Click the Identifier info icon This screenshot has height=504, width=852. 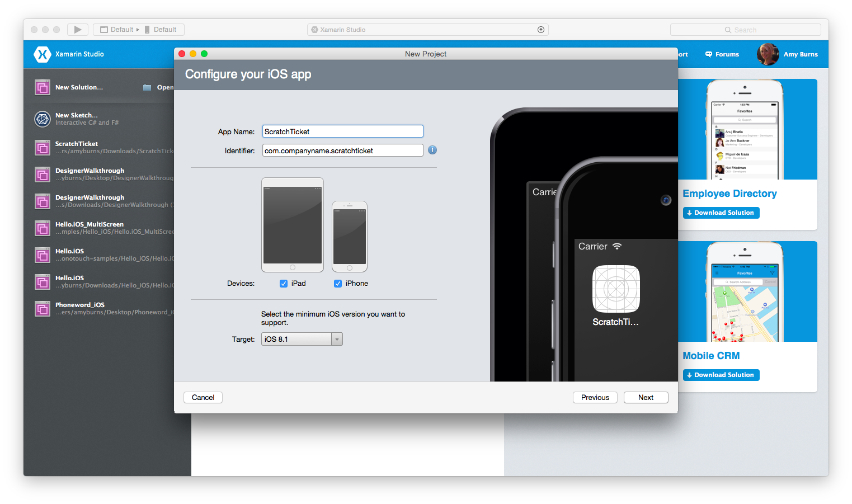click(x=432, y=150)
